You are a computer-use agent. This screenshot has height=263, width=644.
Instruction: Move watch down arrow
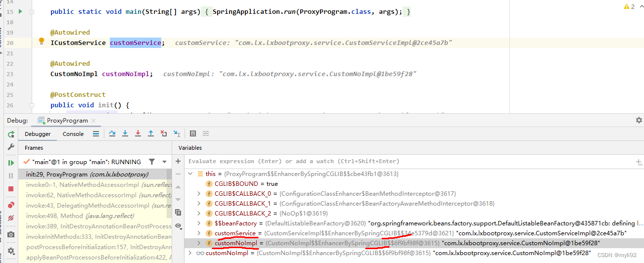[x=179, y=200]
